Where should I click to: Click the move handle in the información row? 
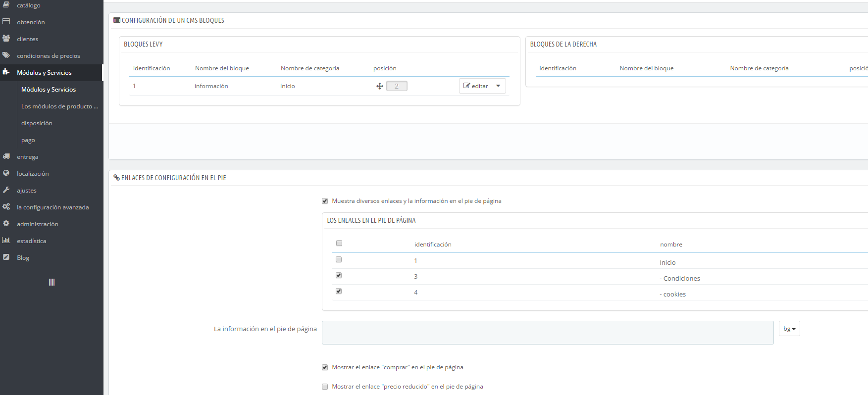coord(380,86)
